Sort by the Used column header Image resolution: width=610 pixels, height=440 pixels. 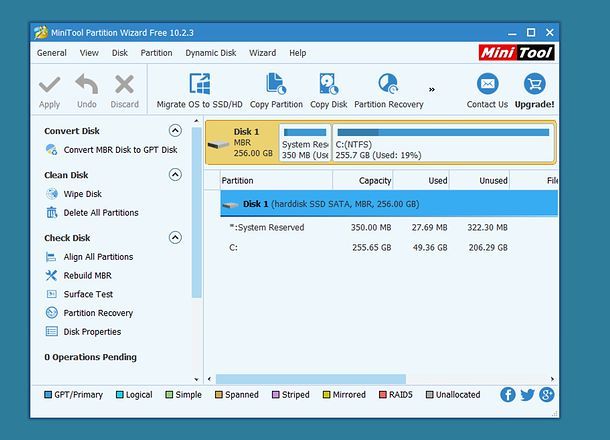point(421,181)
